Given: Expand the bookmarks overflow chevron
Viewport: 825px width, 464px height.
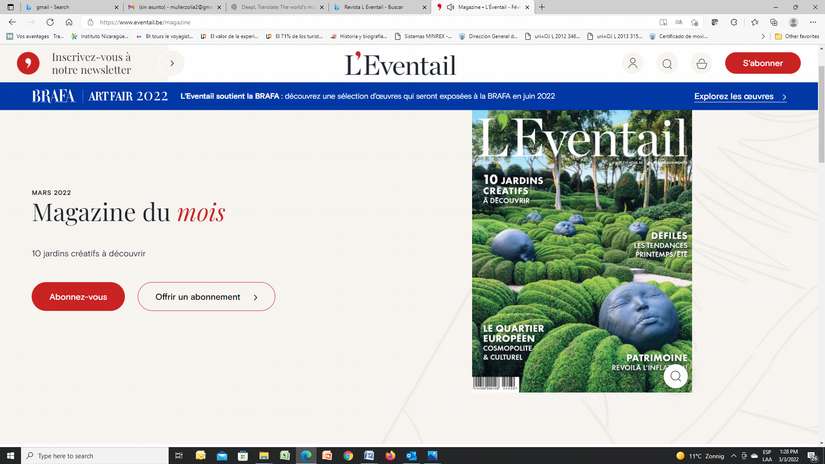Looking at the screenshot, I should click(763, 36).
